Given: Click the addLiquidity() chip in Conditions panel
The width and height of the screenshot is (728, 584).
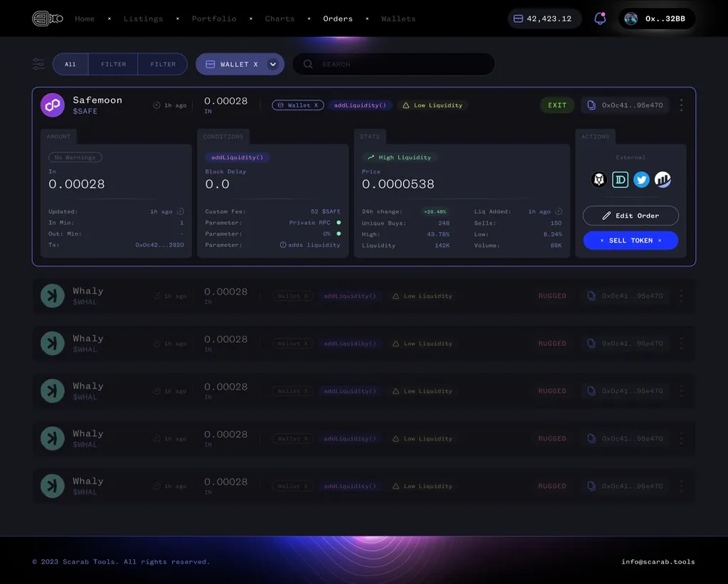Looking at the screenshot, I should point(237,157).
